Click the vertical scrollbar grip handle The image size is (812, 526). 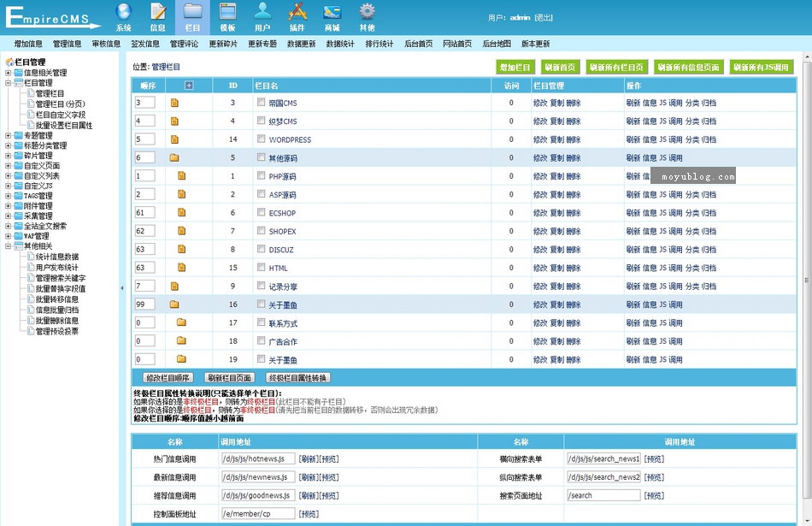point(807,281)
